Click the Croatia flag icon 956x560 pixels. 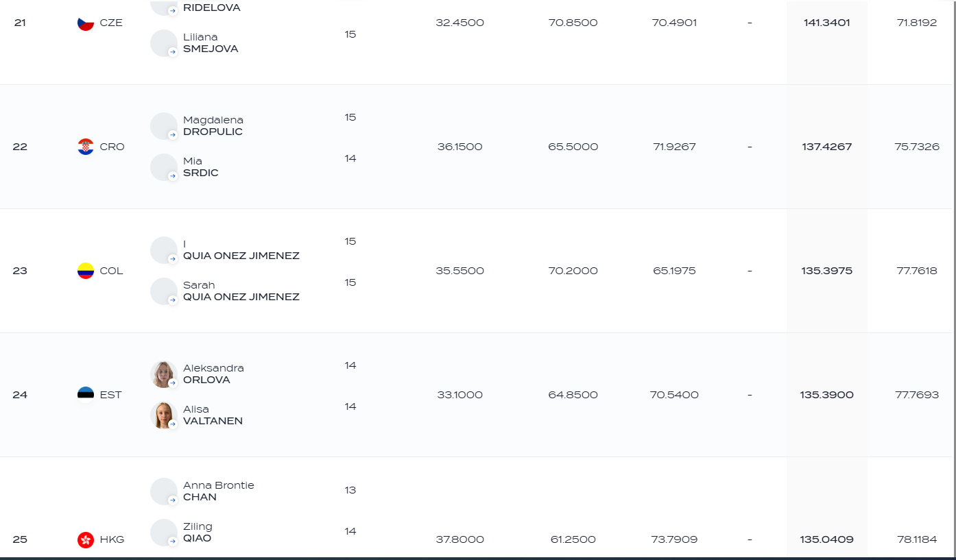pos(86,147)
